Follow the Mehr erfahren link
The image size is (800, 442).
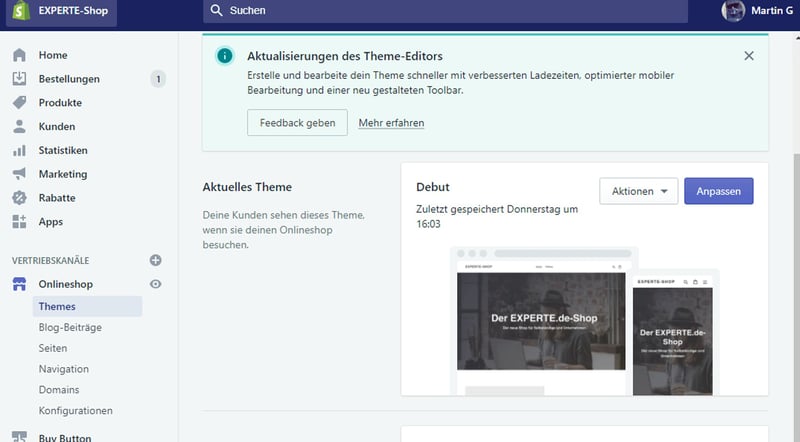tap(391, 123)
